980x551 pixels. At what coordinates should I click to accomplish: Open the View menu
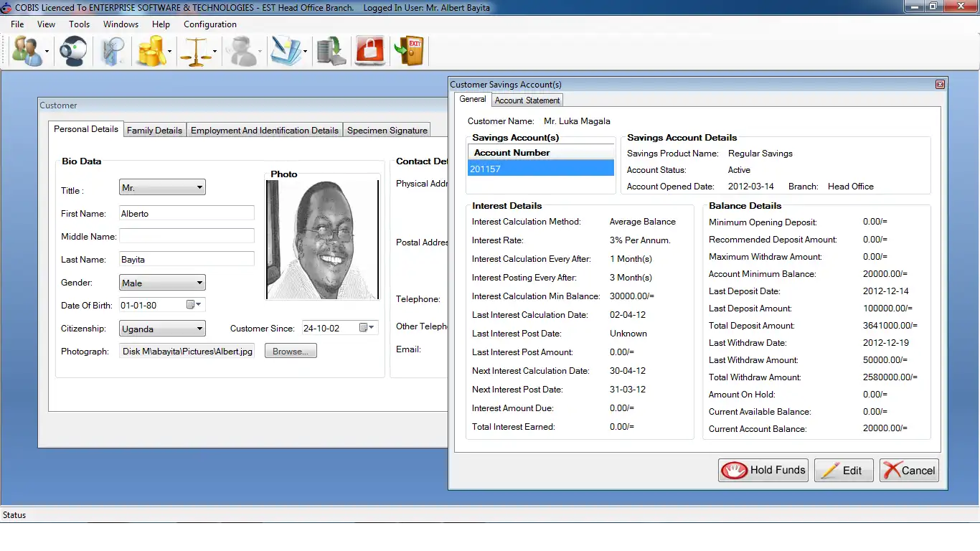(46, 24)
